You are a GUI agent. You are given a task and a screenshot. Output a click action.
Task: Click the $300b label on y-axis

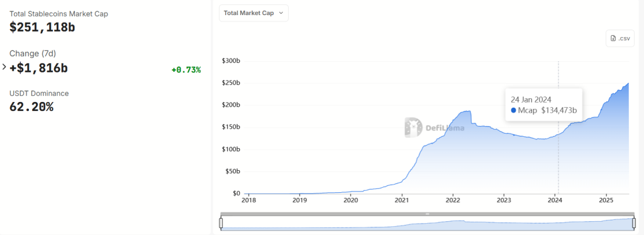231,61
